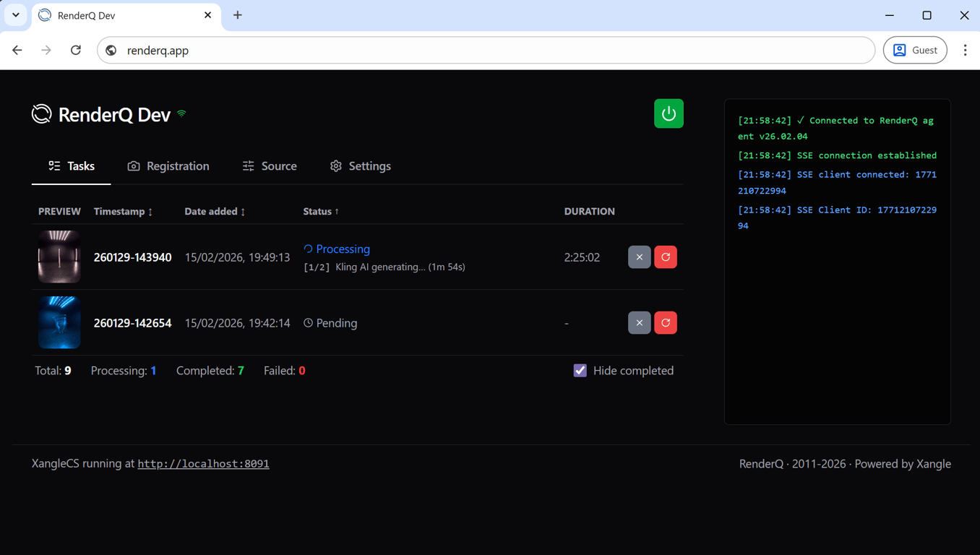Open the localhost:8091 link
The width and height of the screenshot is (980, 555).
(x=203, y=464)
